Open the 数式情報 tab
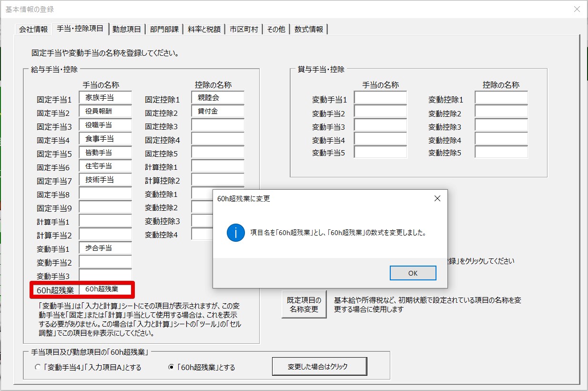 [309, 29]
